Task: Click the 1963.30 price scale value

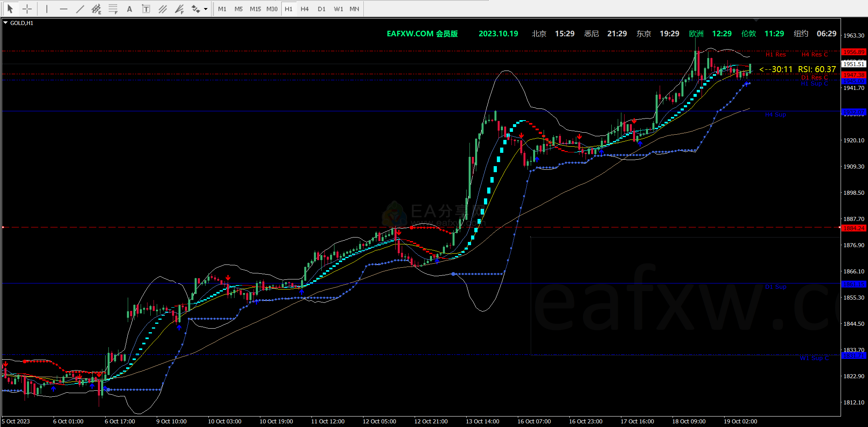Action: click(x=854, y=35)
